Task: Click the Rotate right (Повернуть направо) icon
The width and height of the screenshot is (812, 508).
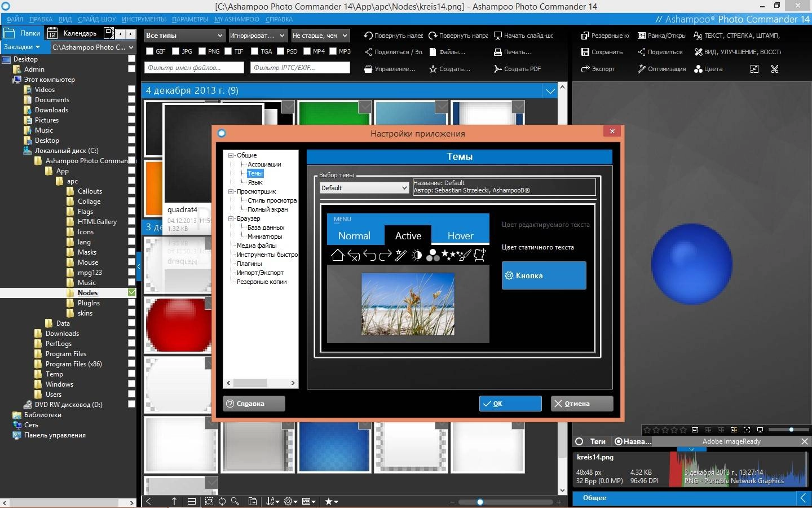Action: pos(433,36)
